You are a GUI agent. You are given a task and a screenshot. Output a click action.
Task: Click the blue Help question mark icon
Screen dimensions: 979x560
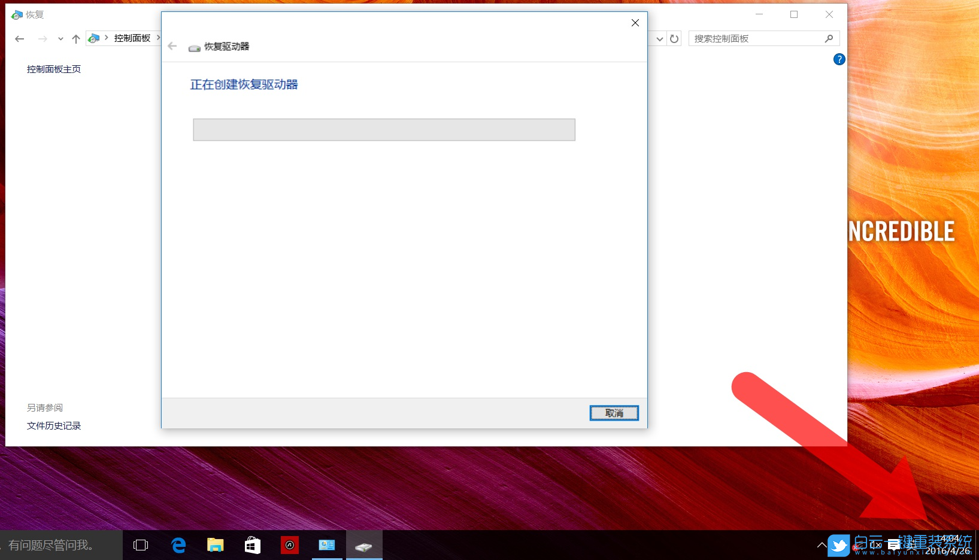point(839,59)
